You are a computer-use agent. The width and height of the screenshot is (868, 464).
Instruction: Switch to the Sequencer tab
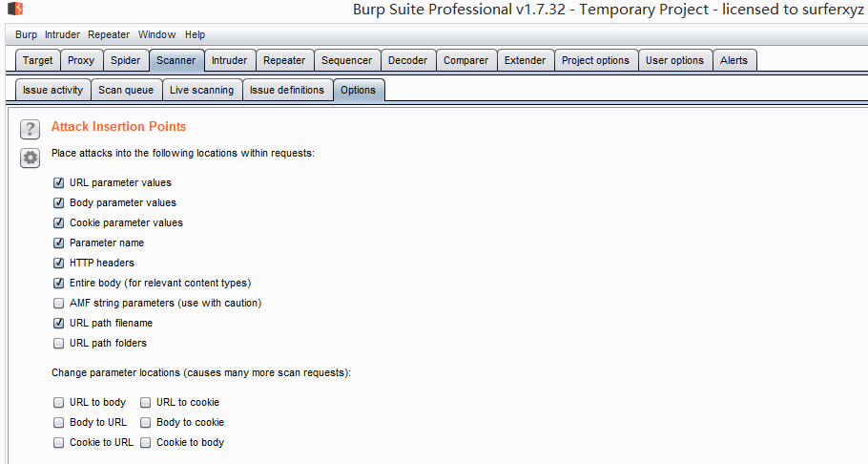point(346,60)
